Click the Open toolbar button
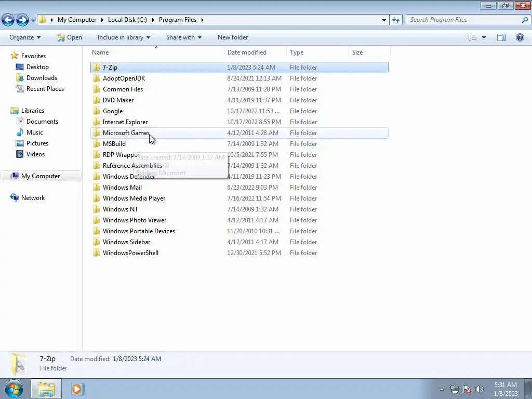The image size is (532, 399). 69,37
